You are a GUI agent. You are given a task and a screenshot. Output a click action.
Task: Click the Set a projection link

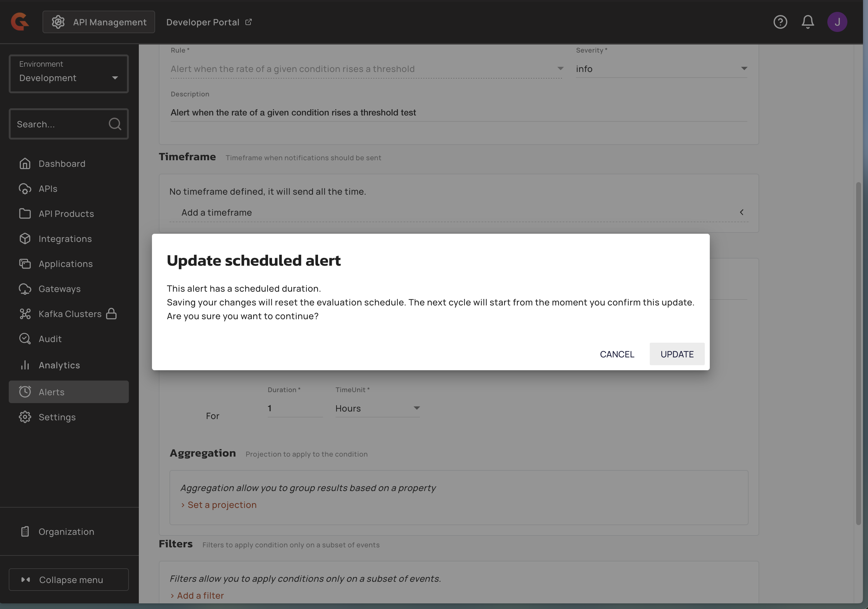click(x=222, y=504)
